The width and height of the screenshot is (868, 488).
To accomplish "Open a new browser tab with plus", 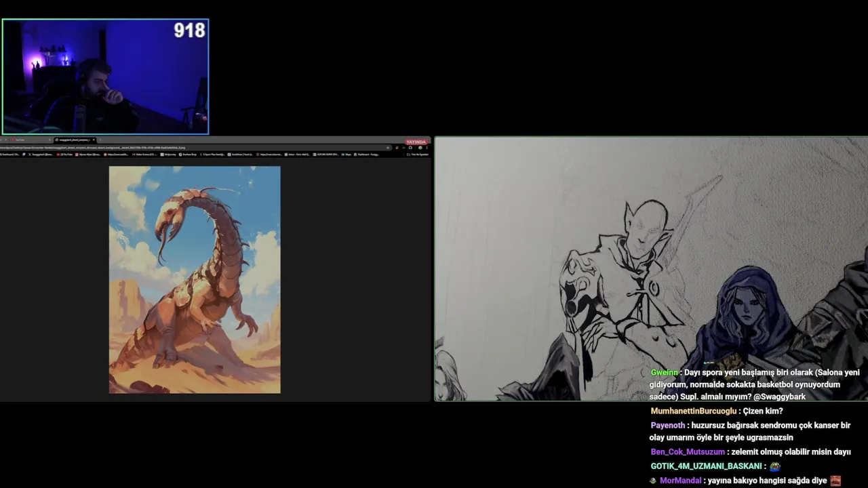I will (x=100, y=140).
